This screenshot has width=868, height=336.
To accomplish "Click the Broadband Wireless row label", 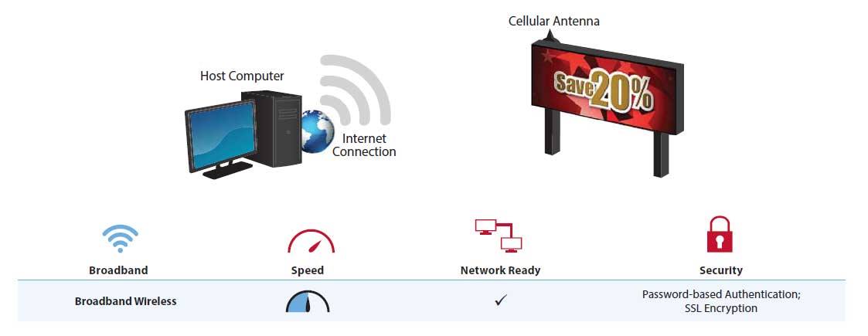I will (x=126, y=301).
